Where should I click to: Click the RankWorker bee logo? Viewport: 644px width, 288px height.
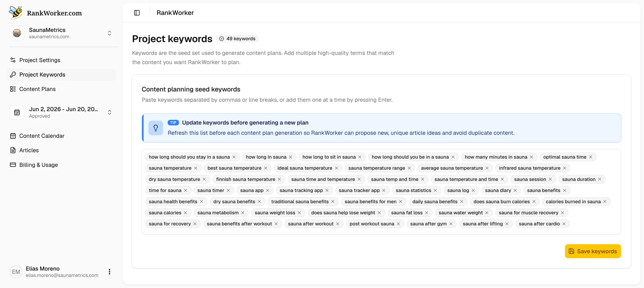[16, 13]
